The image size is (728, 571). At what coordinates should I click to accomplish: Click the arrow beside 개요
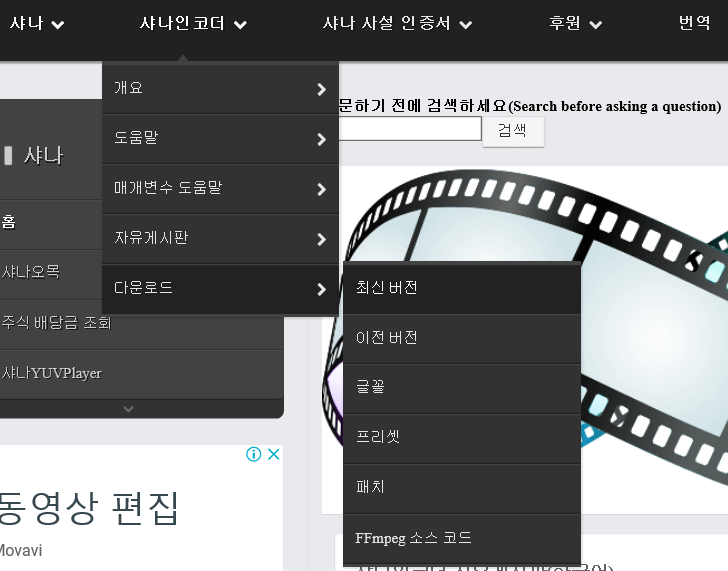click(321, 89)
